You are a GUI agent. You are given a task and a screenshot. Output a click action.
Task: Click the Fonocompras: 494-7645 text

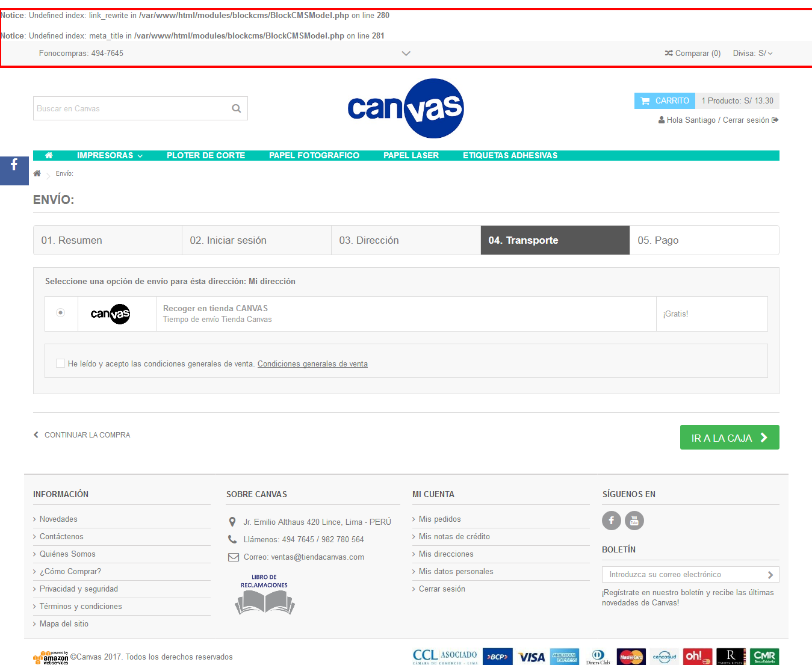click(81, 54)
